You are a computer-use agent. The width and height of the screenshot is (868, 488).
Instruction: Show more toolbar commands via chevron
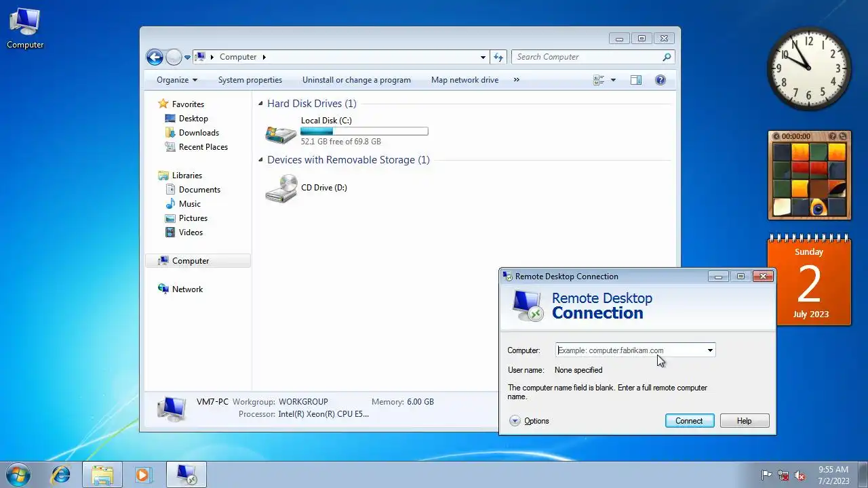click(x=516, y=80)
